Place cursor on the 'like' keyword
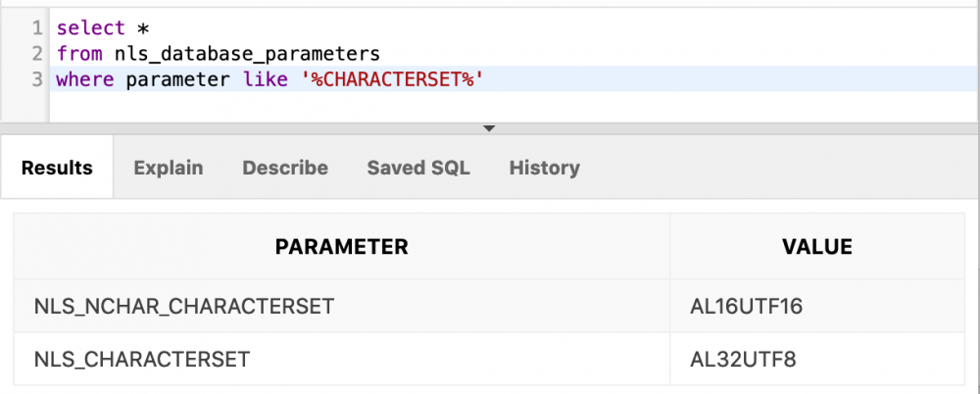The height and width of the screenshot is (394, 980). 258,78
